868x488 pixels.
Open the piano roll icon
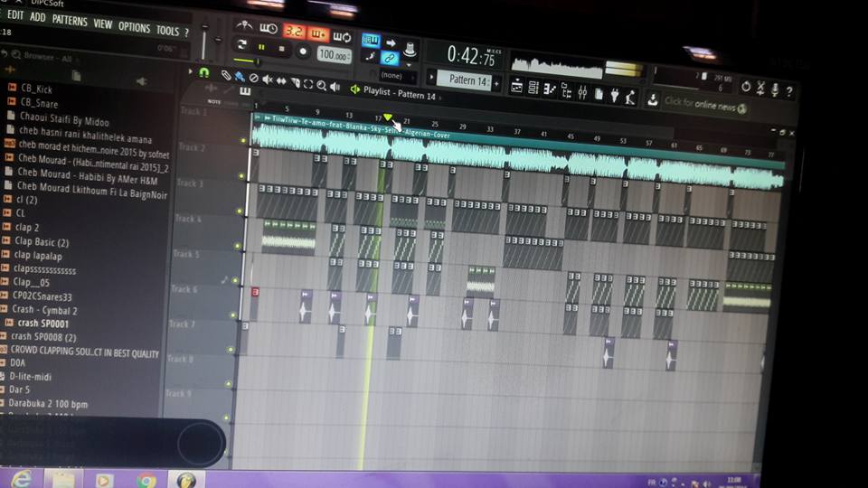(x=549, y=89)
